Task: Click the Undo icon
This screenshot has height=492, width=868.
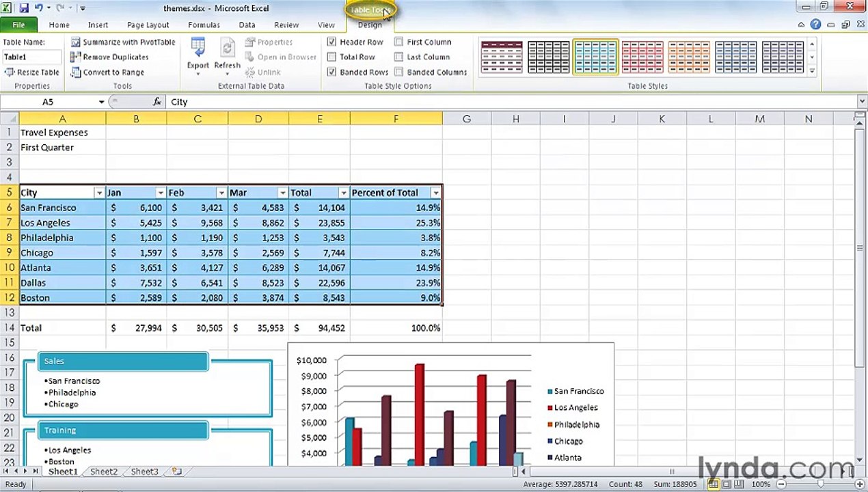Action: (39, 8)
